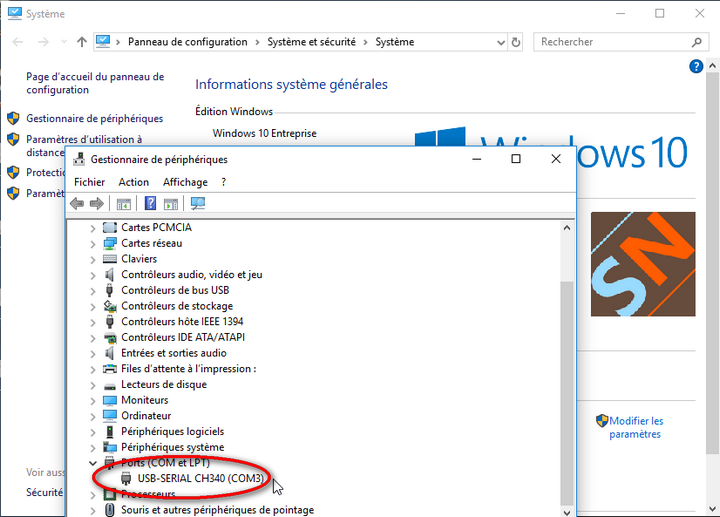This screenshot has height=517, width=720.
Task: Click the Contrôleurs IDE ATA/ATAPI icon
Action: pyautogui.click(x=110, y=337)
